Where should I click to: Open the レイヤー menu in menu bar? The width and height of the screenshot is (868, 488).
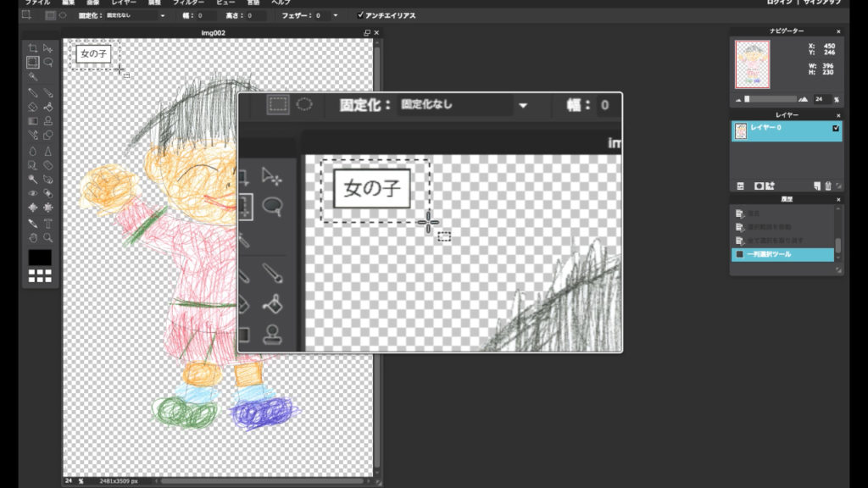(x=123, y=3)
